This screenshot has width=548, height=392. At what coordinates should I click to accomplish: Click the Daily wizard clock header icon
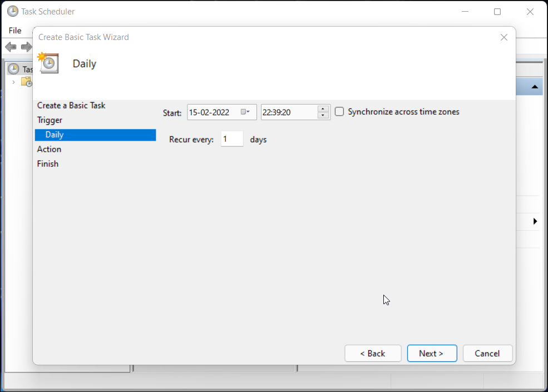click(x=48, y=63)
